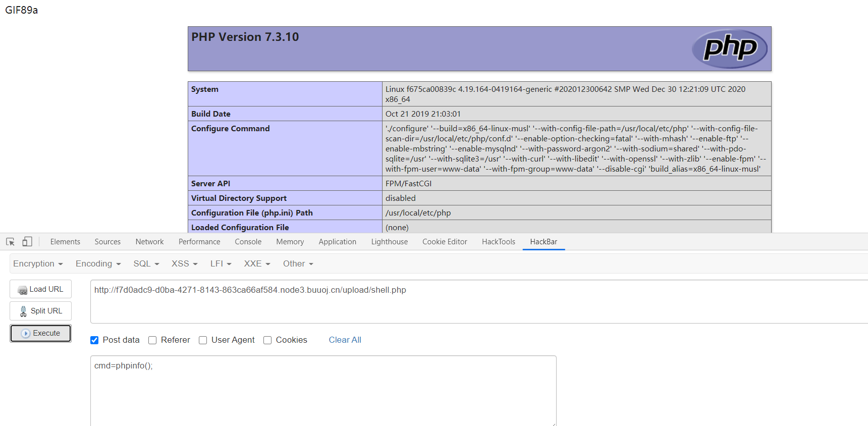Click the Load URL button

pos(40,289)
